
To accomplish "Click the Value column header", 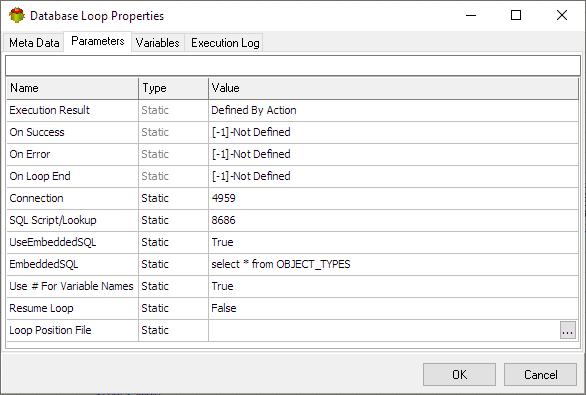I will [393, 88].
